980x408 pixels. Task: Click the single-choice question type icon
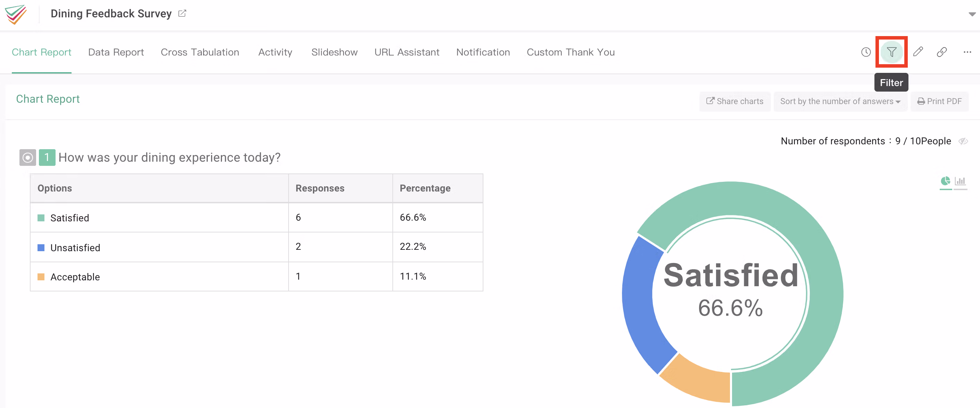(x=28, y=158)
